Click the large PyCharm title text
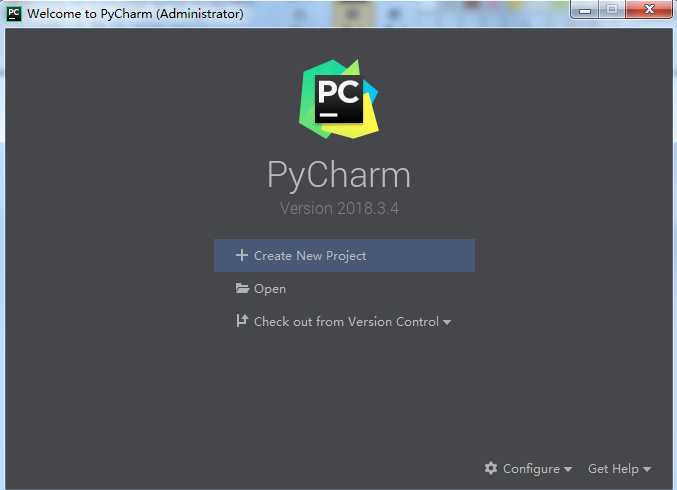The height and width of the screenshot is (490, 677). [339, 175]
